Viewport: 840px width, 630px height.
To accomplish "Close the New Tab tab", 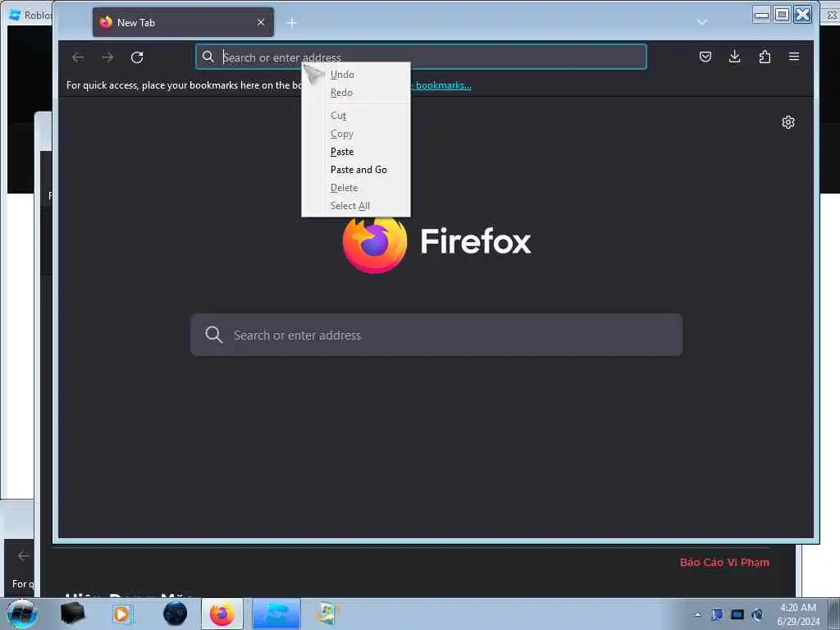I will point(261,22).
